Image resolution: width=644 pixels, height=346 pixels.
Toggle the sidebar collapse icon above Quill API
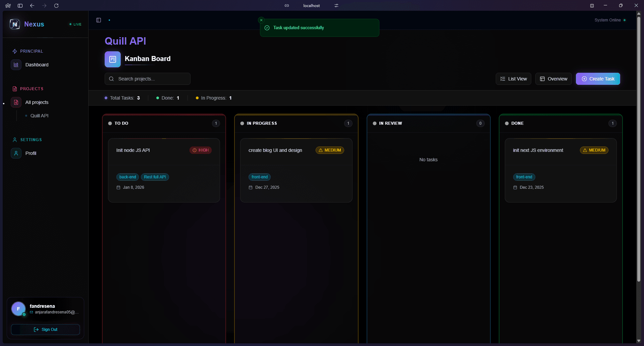tap(98, 20)
